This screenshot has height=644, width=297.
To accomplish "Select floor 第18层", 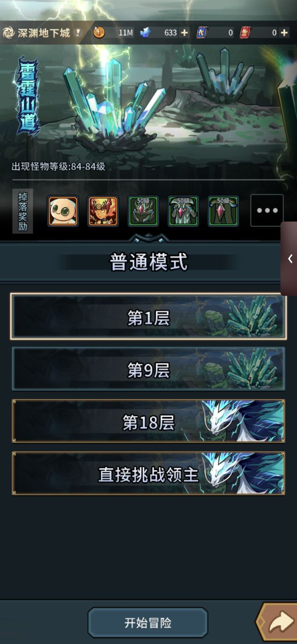I will click(148, 421).
